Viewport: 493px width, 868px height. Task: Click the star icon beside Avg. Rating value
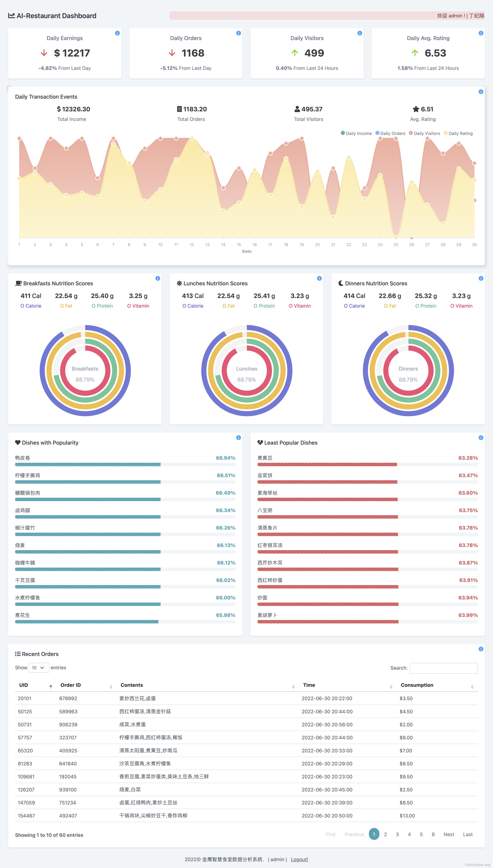(x=416, y=109)
